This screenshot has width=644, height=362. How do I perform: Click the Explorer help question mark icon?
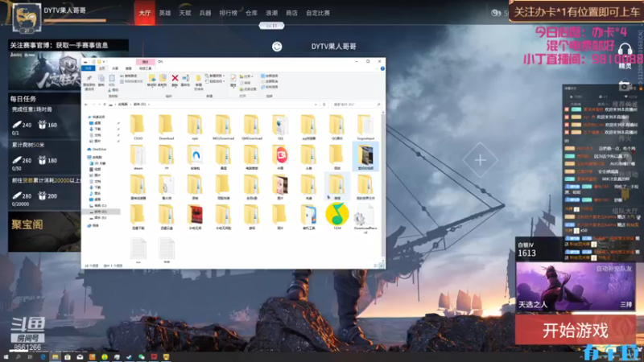(382, 68)
